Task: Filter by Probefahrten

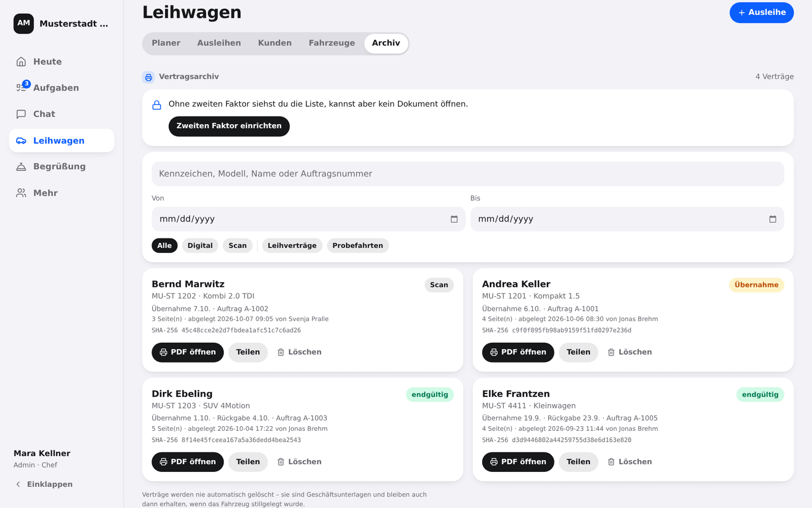Action: [x=358, y=245]
